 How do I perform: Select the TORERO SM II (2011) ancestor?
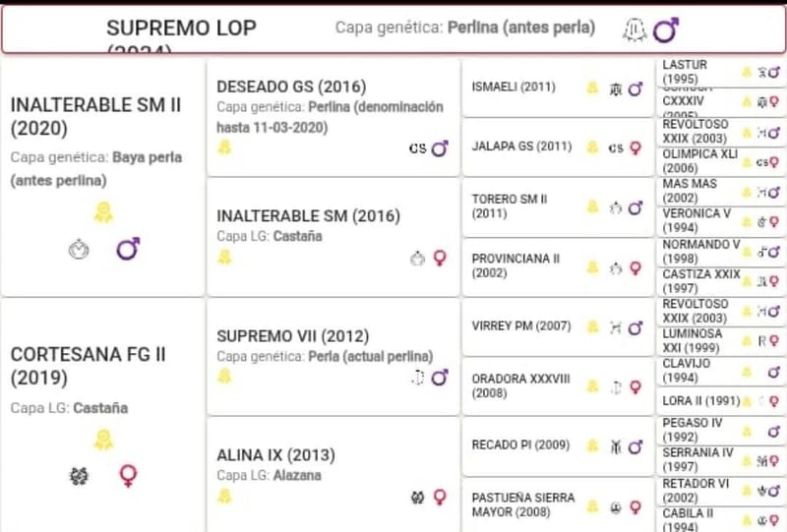point(510,206)
